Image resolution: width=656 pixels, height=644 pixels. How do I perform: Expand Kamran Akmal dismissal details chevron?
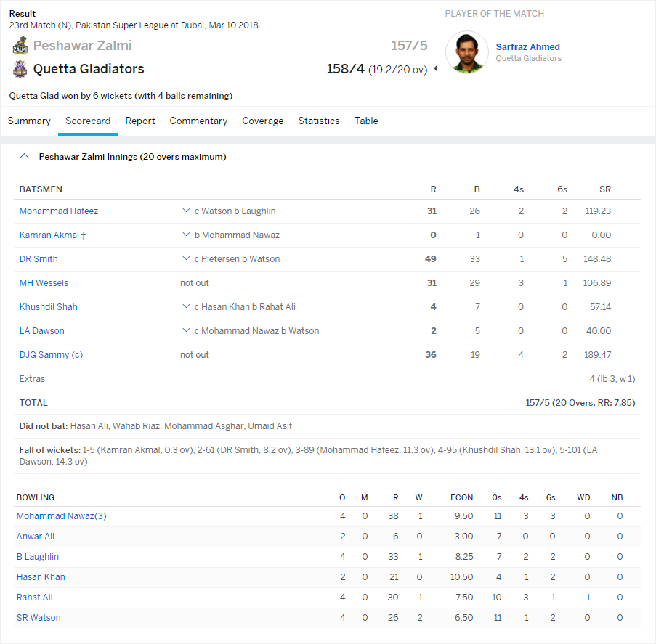click(x=187, y=235)
